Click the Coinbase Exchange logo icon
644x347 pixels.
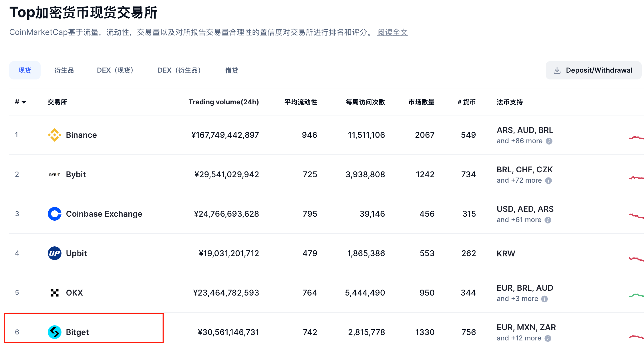[x=54, y=214]
